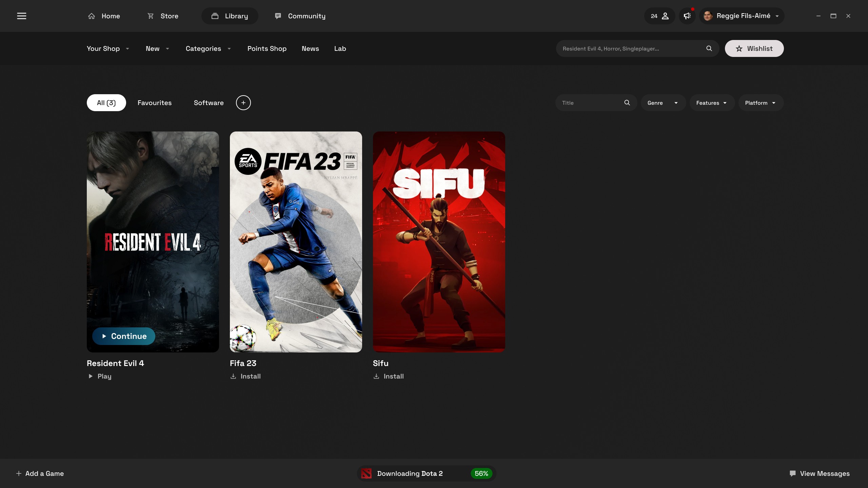Viewport: 868px width, 488px height.
Task: Expand the Genre filter dropdown
Action: [x=663, y=103]
